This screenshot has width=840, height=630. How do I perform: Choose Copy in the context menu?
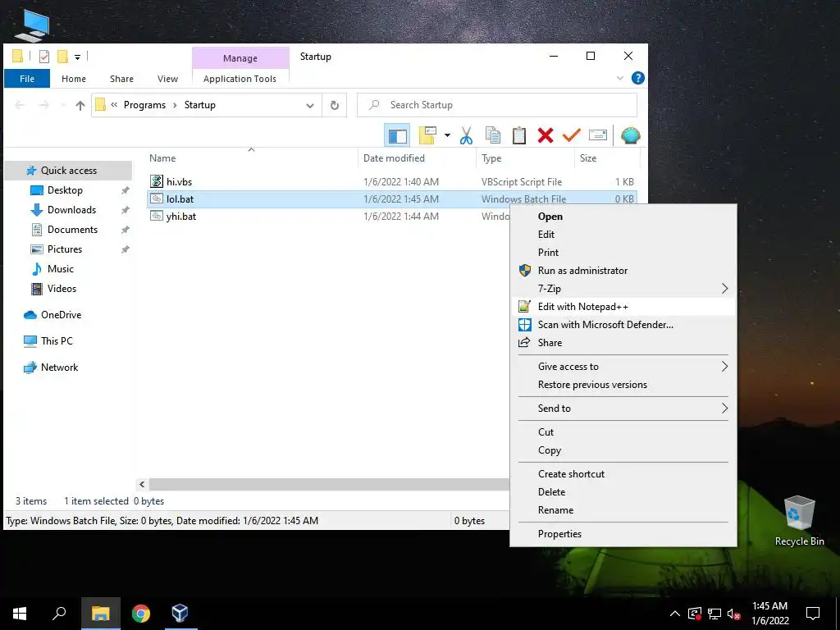[623, 450]
